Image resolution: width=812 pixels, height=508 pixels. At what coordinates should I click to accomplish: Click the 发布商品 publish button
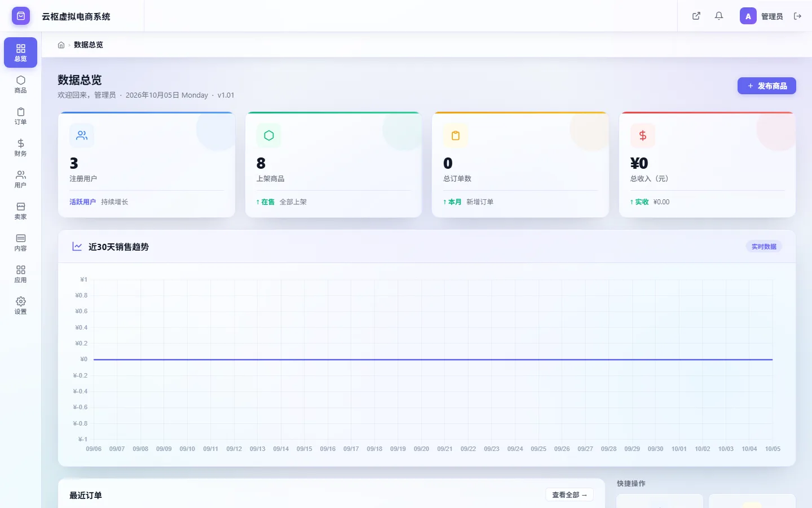tap(767, 86)
